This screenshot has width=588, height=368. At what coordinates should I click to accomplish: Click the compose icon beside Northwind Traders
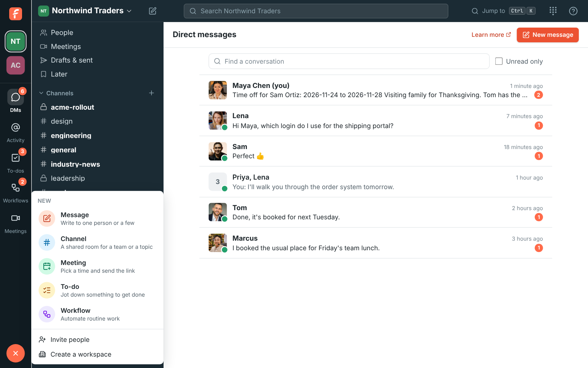(153, 11)
